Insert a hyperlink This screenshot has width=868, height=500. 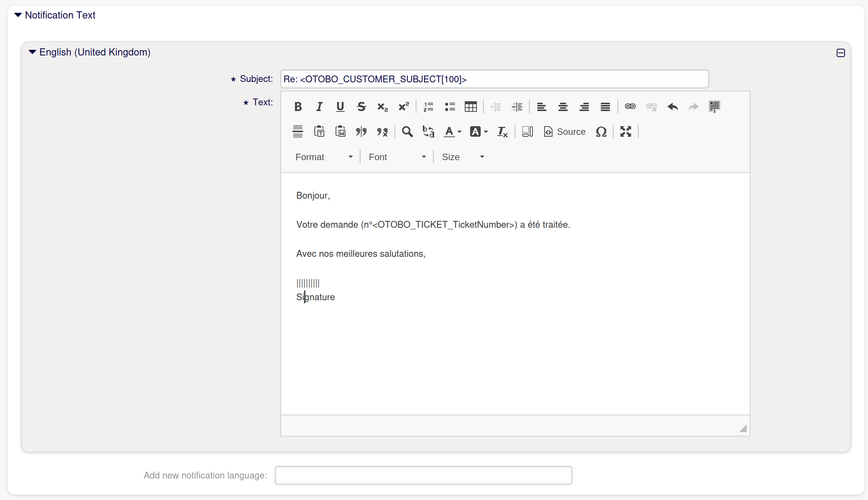tap(630, 107)
